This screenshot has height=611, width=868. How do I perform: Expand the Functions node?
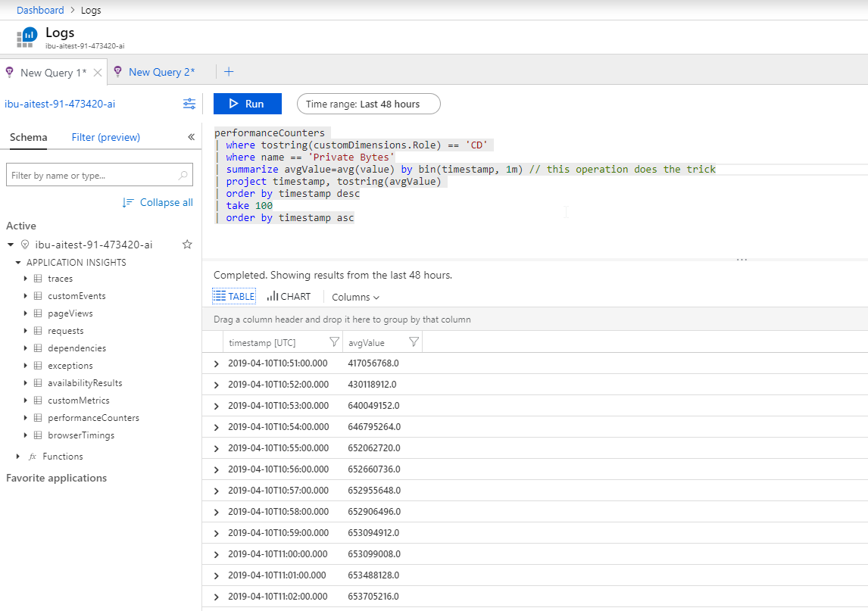(18, 457)
